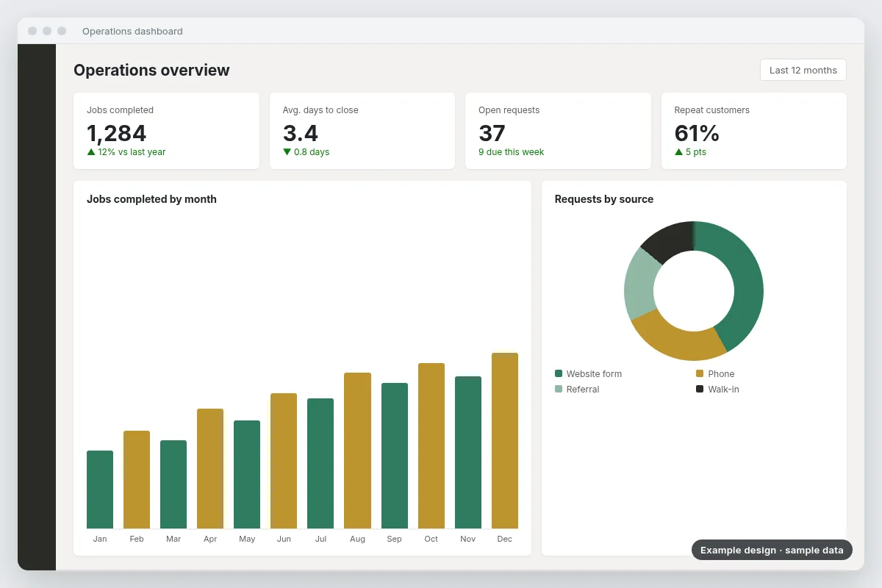The height and width of the screenshot is (588, 882).
Task: Select the Jan bar in the chart
Action: pos(100,490)
